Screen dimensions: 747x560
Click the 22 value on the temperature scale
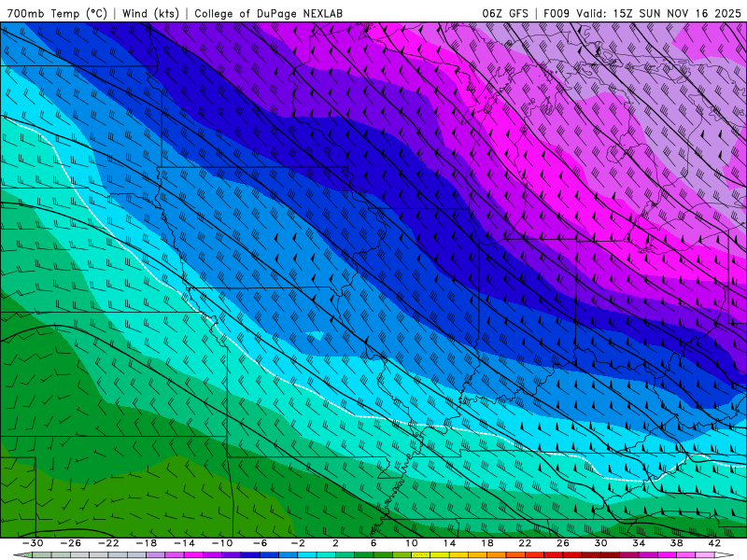525,543
